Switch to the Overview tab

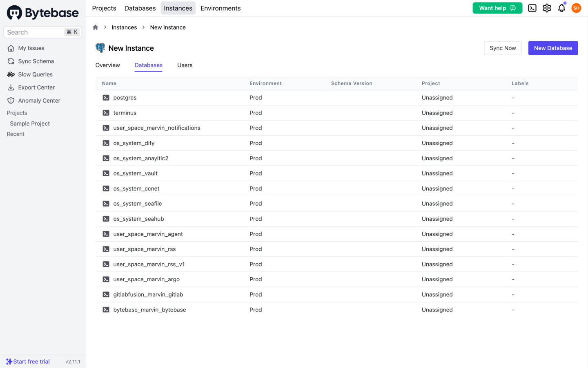(107, 65)
